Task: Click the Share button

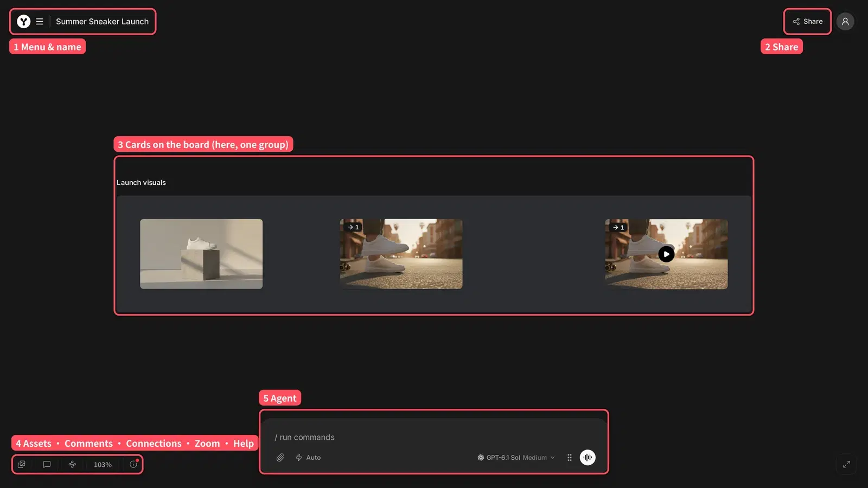Action: pos(807,22)
